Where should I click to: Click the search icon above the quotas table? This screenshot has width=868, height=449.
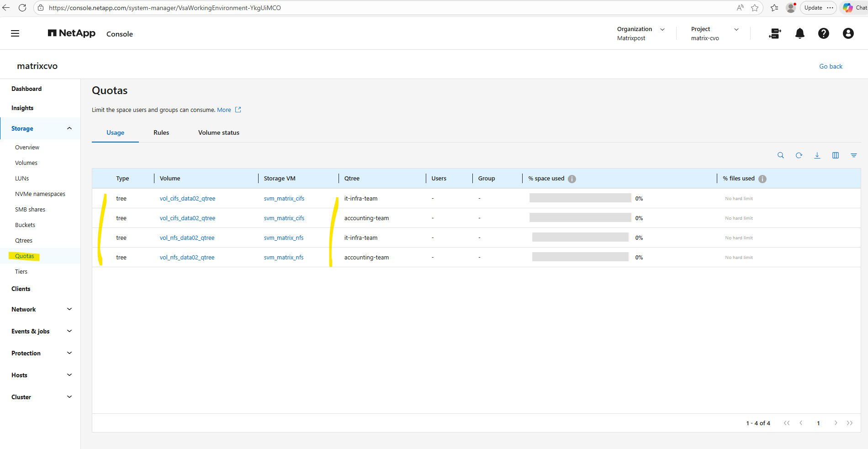[781, 155]
